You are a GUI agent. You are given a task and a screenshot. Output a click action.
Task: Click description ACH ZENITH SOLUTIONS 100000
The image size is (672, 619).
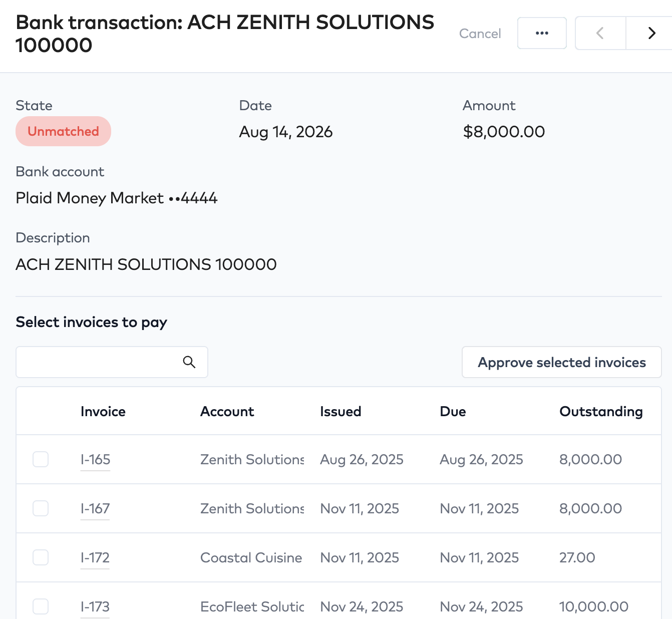(146, 264)
